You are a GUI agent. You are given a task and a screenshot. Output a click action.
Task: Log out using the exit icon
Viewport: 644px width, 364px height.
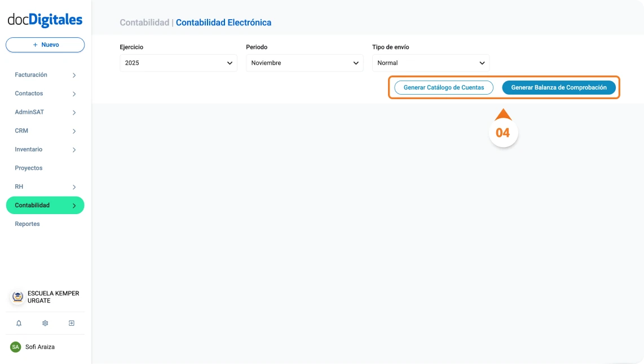tap(71, 323)
